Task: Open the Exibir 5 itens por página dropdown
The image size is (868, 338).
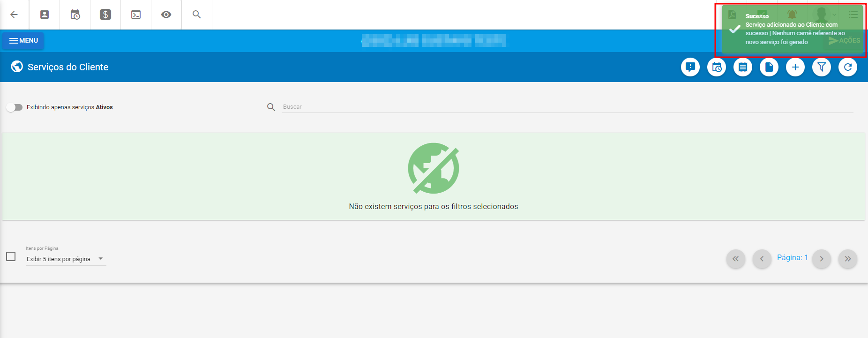Action: (x=66, y=259)
